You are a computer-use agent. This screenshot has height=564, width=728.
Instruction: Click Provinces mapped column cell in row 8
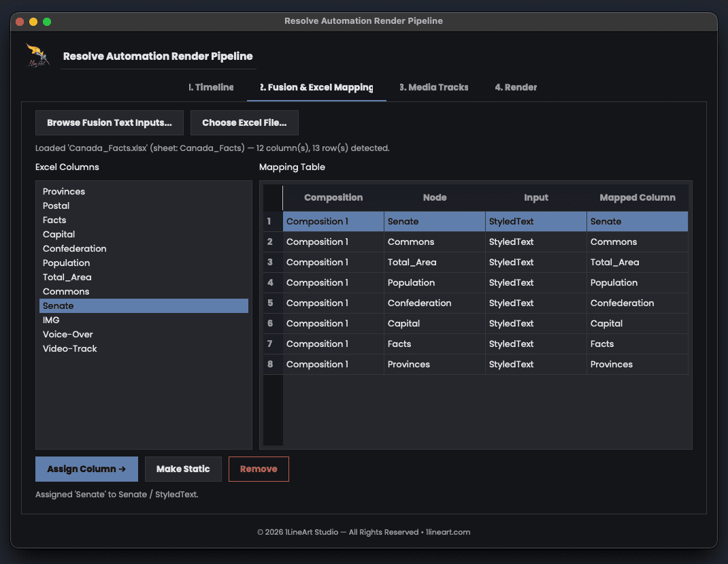(x=638, y=365)
